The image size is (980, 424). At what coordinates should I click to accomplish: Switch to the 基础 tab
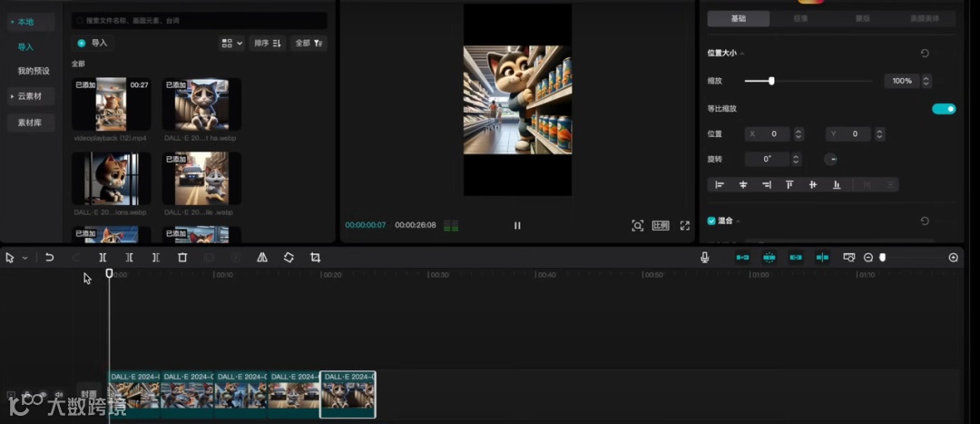point(739,19)
